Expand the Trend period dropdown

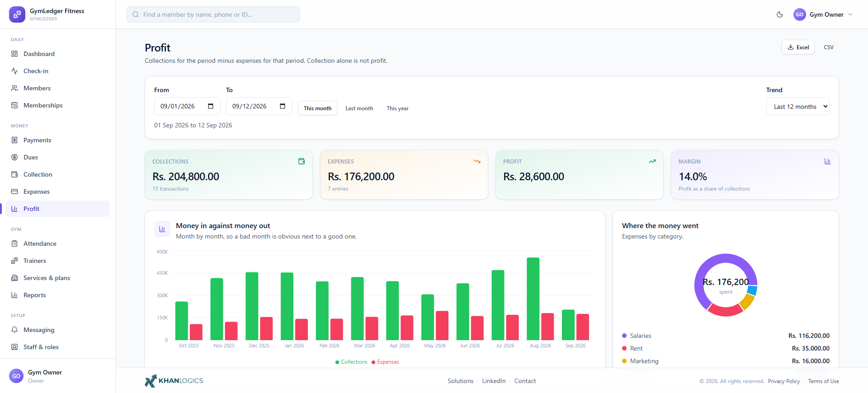point(798,107)
